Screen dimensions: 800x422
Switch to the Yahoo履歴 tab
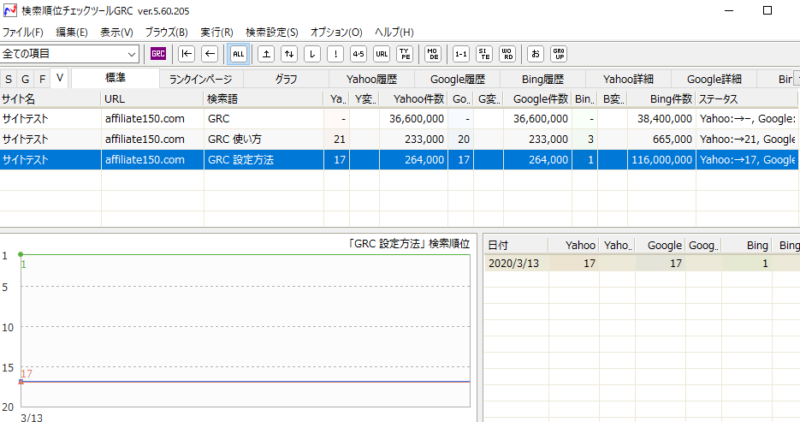(x=371, y=79)
